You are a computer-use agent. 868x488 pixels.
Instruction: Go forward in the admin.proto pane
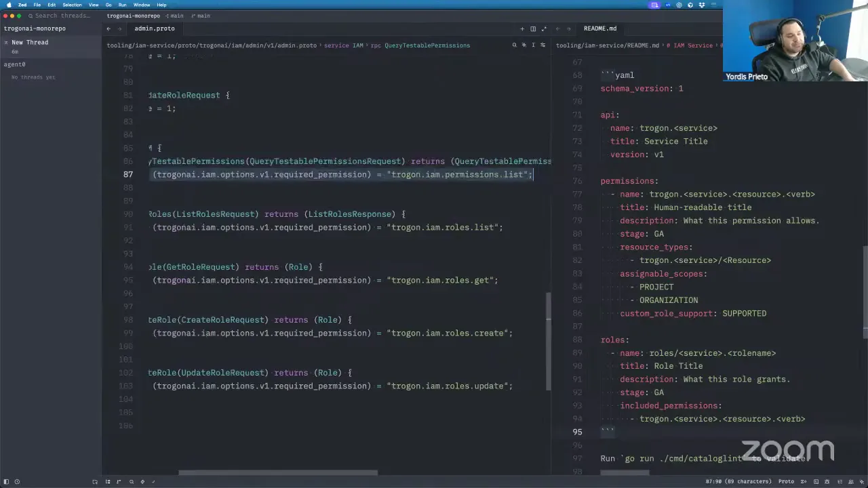pos(120,28)
